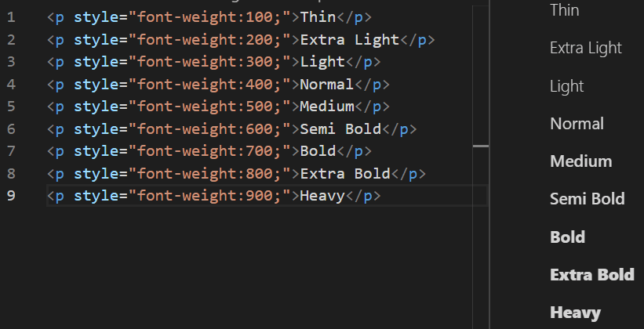Click "Semi Bold" text in code line 6
644x329 pixels.
click(x=340, y=129)
